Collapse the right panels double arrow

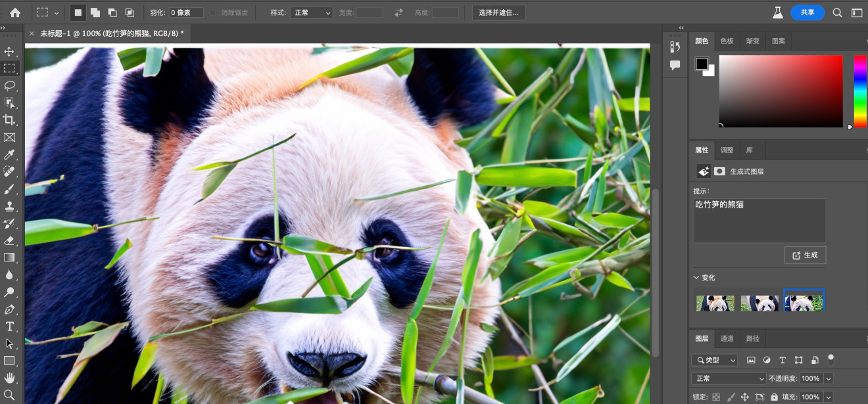tap(681, 28)
